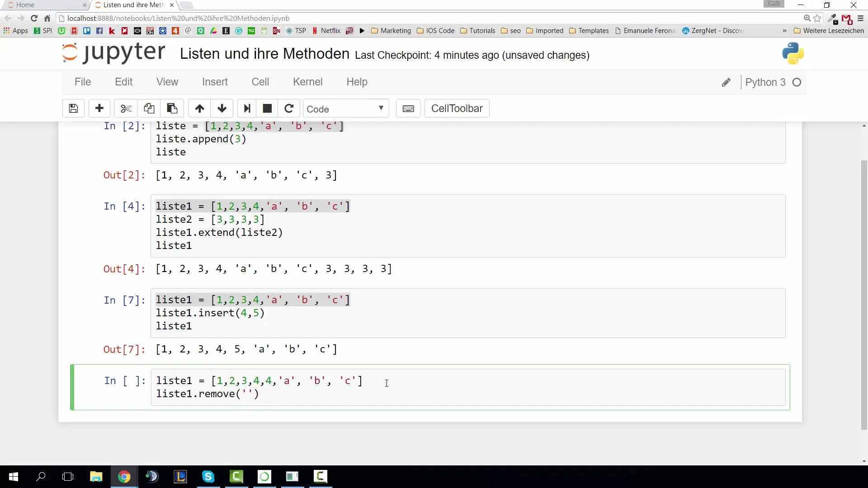Paste cells below icon

[172, 108]
